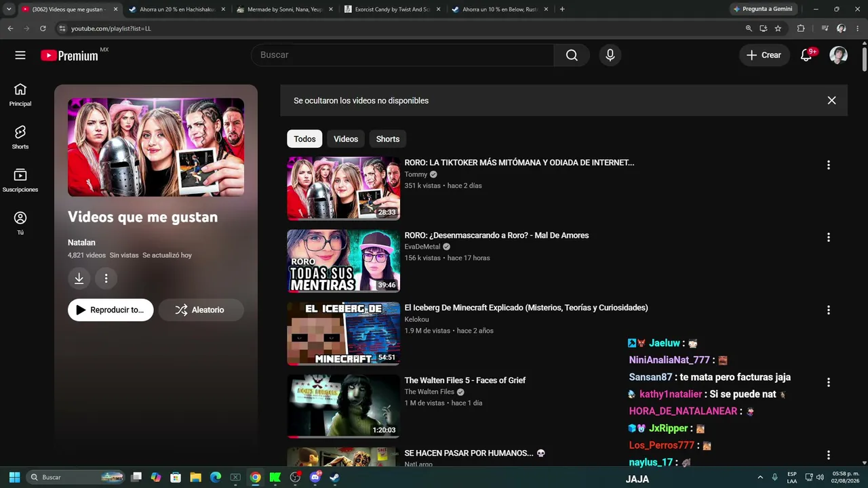This screenshot has width=868, height=488.
Task: Open the RORO TODAS SUS MENTIRAS thumbnail
Action: (343, 261)
